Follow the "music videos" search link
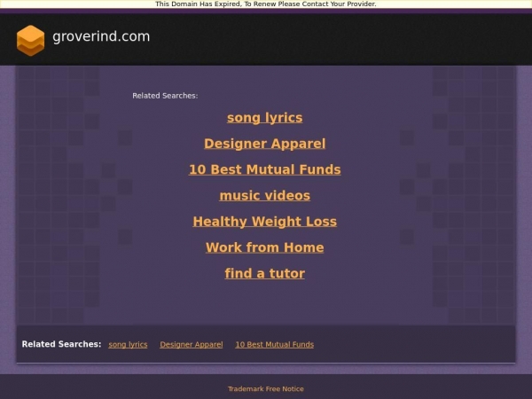The height and width of the screenshot is (399, 532). tap(264, 195)
